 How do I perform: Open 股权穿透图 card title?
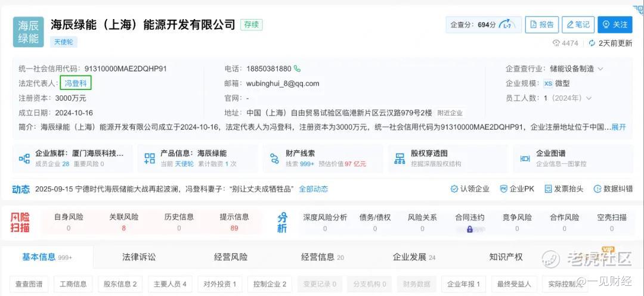click(429, 153)
